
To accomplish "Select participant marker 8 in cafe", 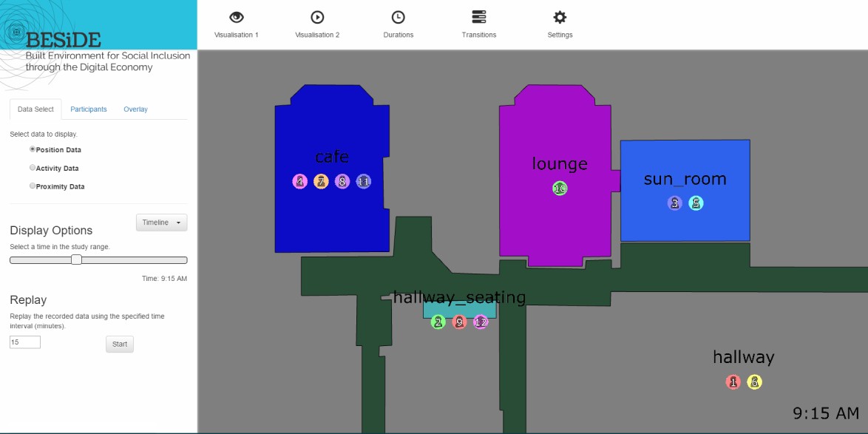I will pos(342,182).
